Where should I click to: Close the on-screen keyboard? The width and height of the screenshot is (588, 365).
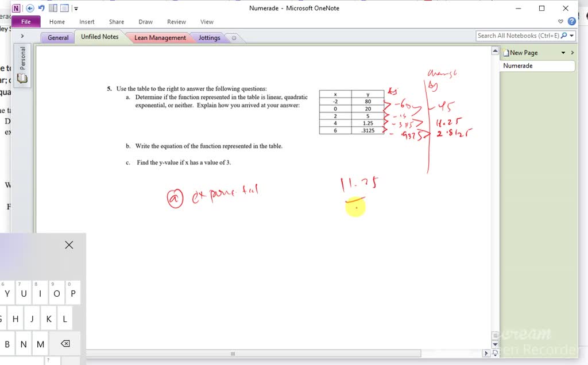(69, 244)
